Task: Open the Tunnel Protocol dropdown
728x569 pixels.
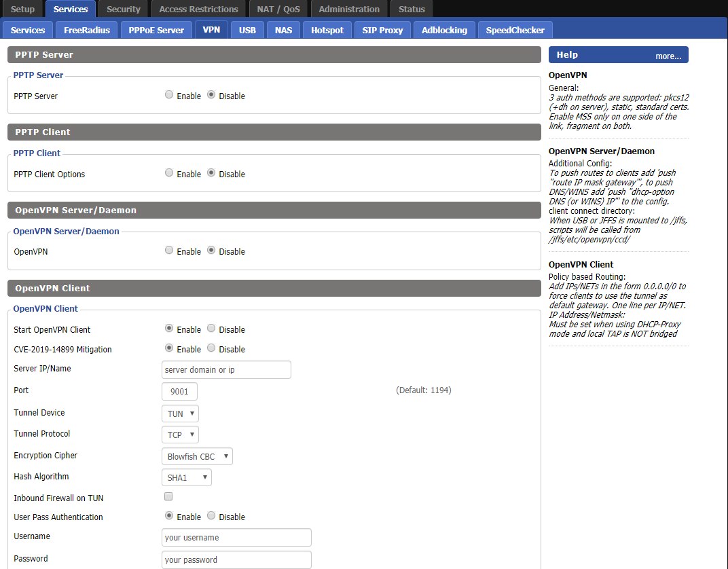Action: pos(180,435)
